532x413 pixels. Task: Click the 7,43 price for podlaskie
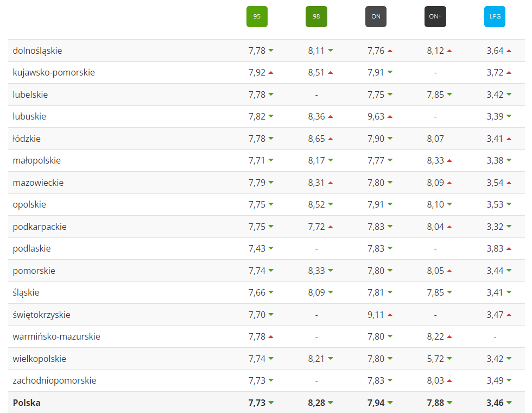(257, 249)
